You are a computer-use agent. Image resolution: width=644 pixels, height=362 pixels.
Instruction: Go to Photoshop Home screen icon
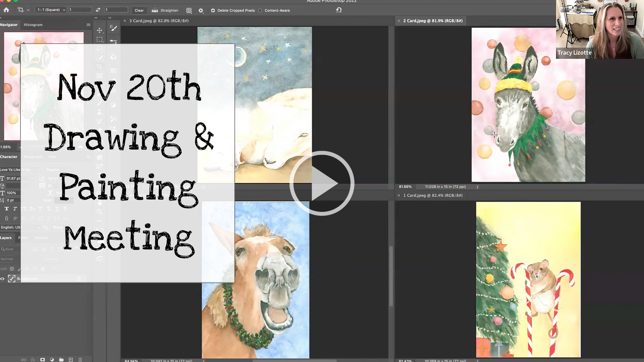6,10
